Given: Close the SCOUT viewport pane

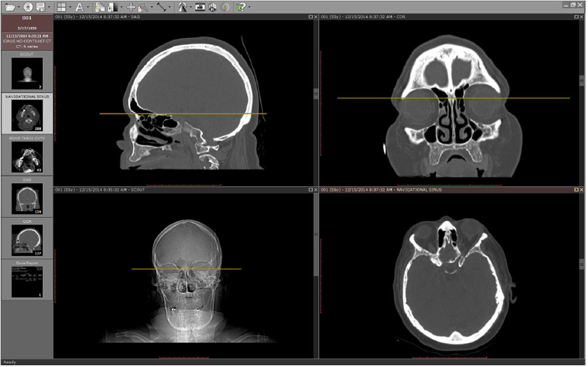Looking at the screenshot, I should coord(316,190).
